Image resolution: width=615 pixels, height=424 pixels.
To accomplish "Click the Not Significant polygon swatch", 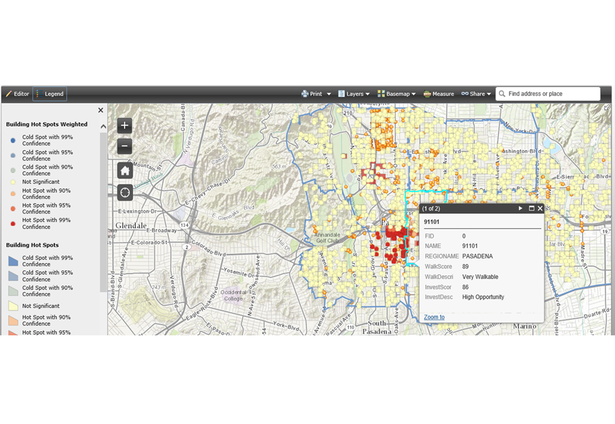I will [x=13, y=306].
